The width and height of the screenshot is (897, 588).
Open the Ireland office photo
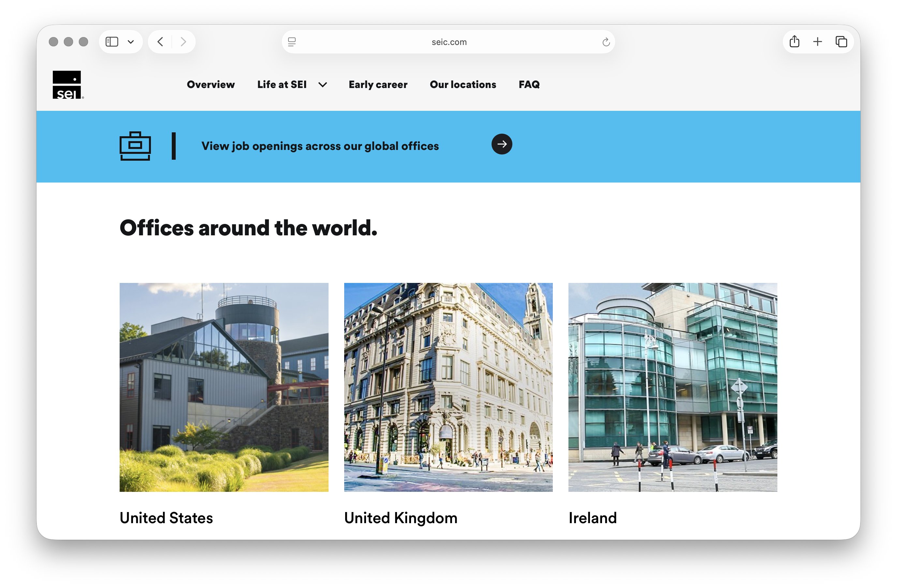(x=673, y=387)
